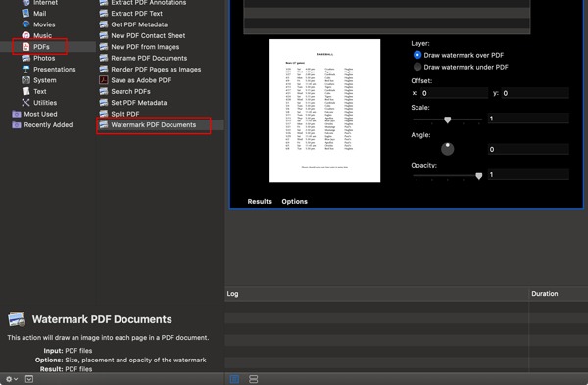Select the Photos category icon
The image size is (588, 385).
(x=25, y=58)
